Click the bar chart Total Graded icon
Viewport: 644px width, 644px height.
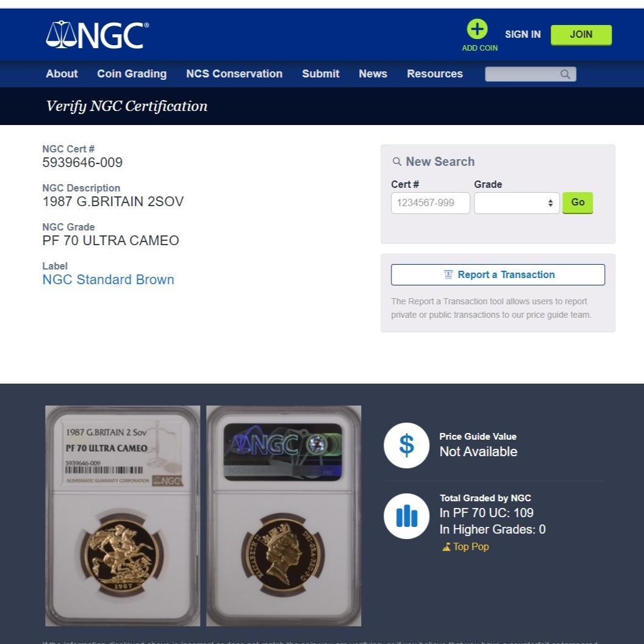tap(406, 516)
